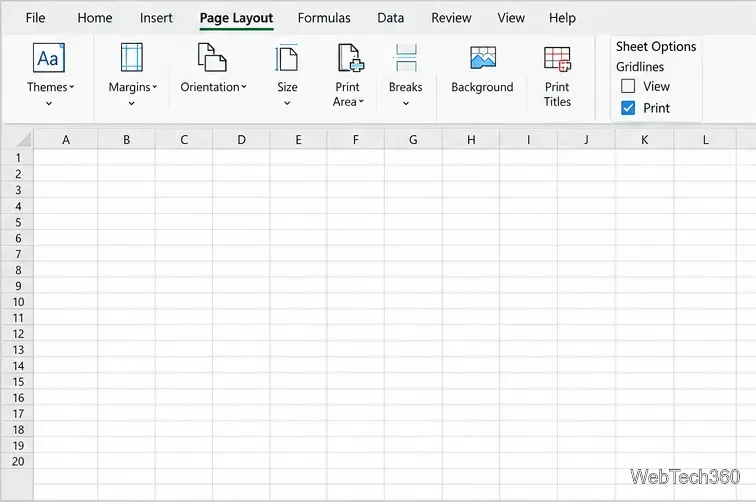Click the Orientation pages icon

click(x=212, y=57)
